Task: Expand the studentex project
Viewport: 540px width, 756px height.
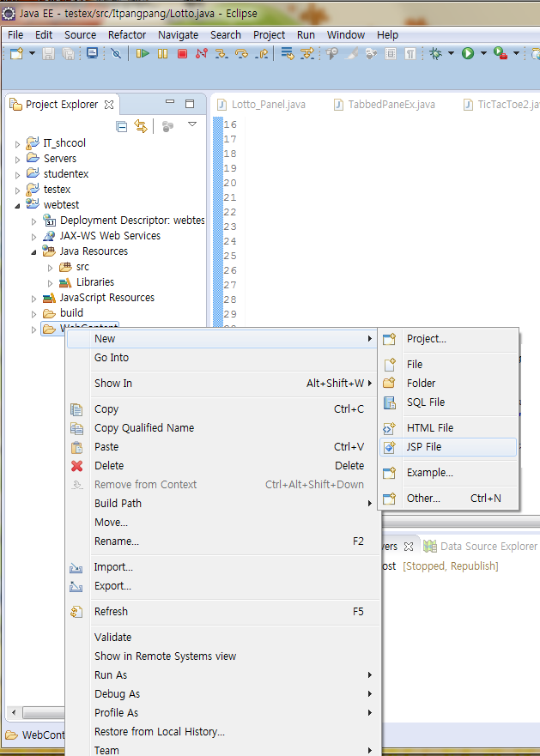Action: click(17, 175)
